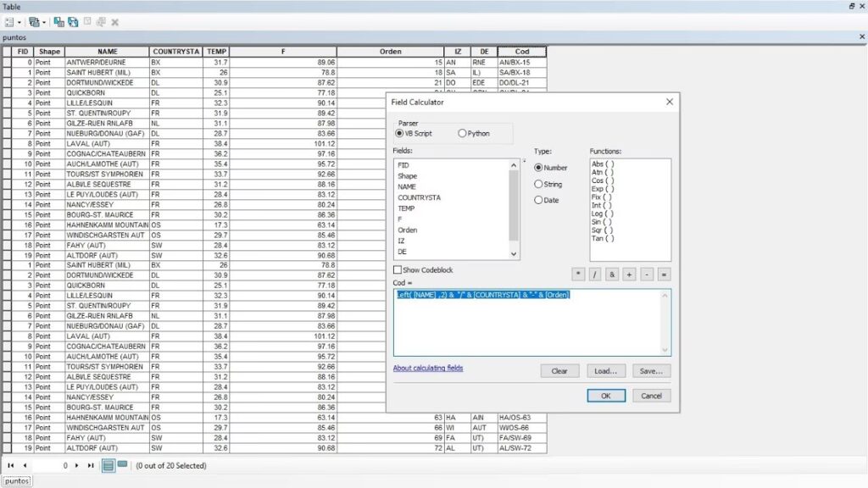Click the Switch Selection icon

pyautogui.click(x=73, y=21)
